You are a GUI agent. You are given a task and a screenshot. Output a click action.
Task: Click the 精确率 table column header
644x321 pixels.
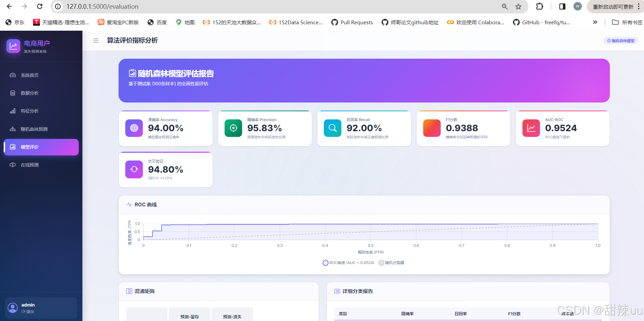pyautogui.click(x=408, y=314)
